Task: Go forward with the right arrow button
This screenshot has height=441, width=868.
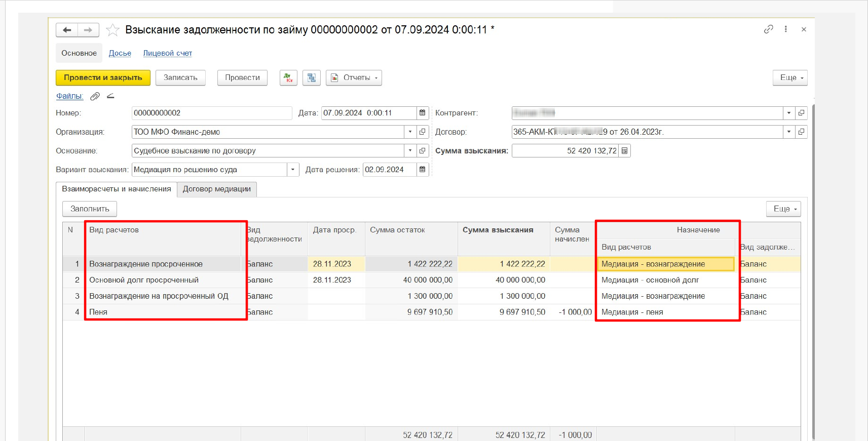Action: point(88,30)
